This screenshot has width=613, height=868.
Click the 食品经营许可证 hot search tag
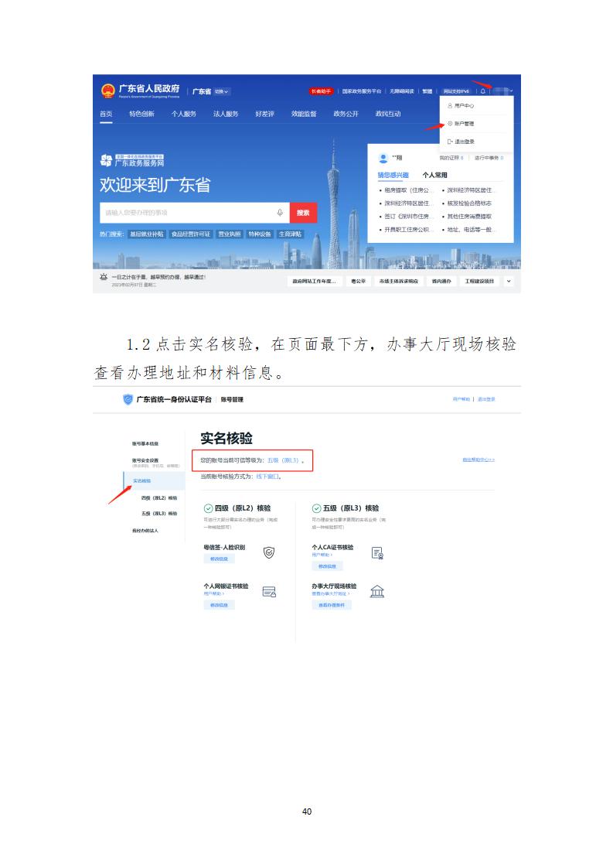click(x=191, y=234)
